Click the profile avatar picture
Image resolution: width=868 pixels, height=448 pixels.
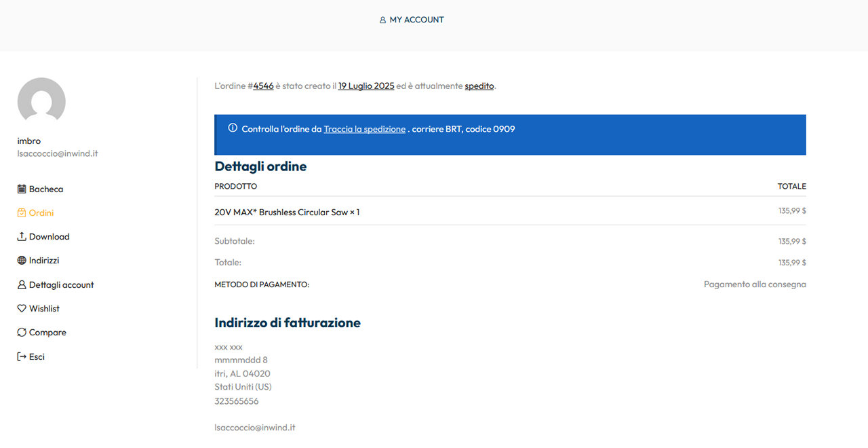(x=41, y=101)
